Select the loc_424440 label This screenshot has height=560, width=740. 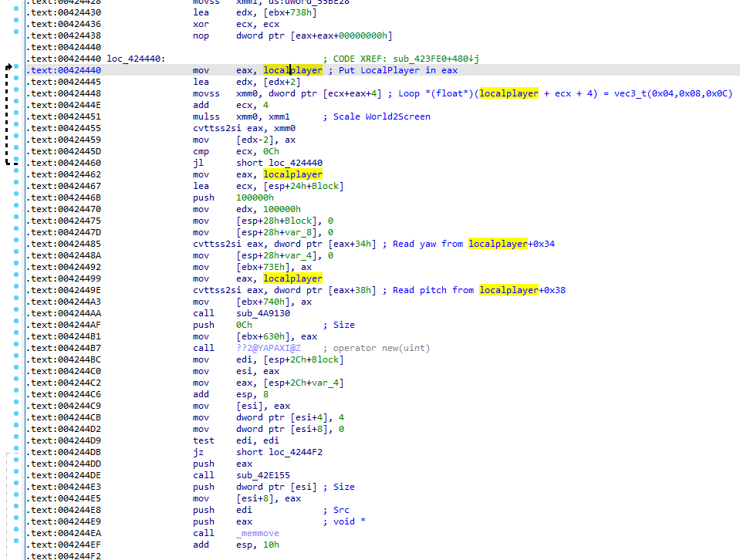tap(136, 59)
